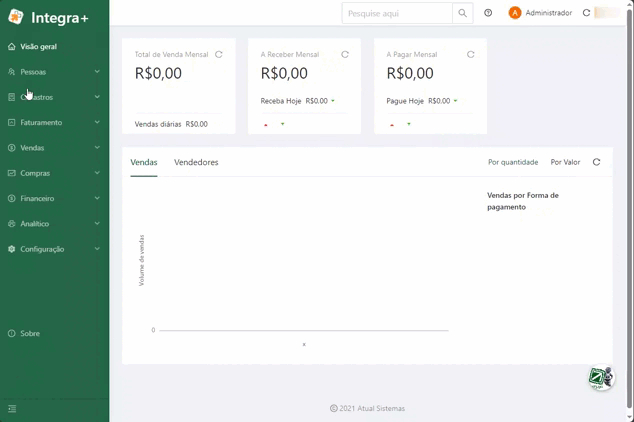
Task: Select the Vendas tab
Action: pyautogui.click(x=144, y=162)
